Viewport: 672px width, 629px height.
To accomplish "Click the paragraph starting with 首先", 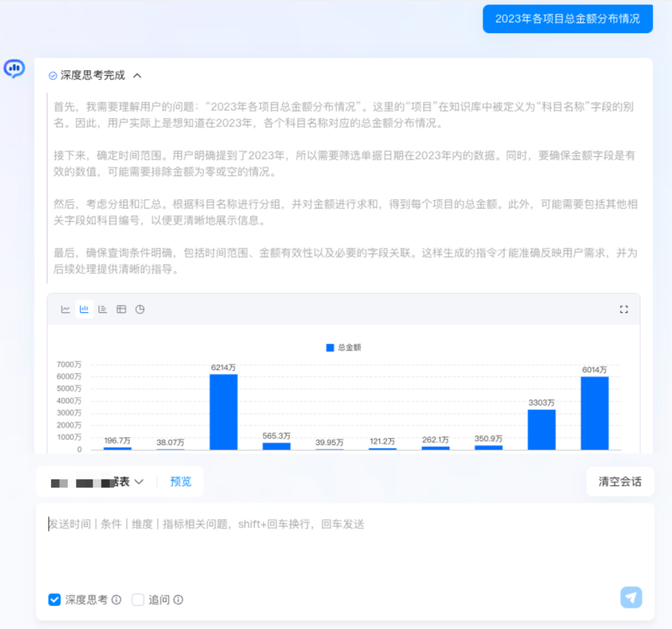I will (x=343, y=115).
